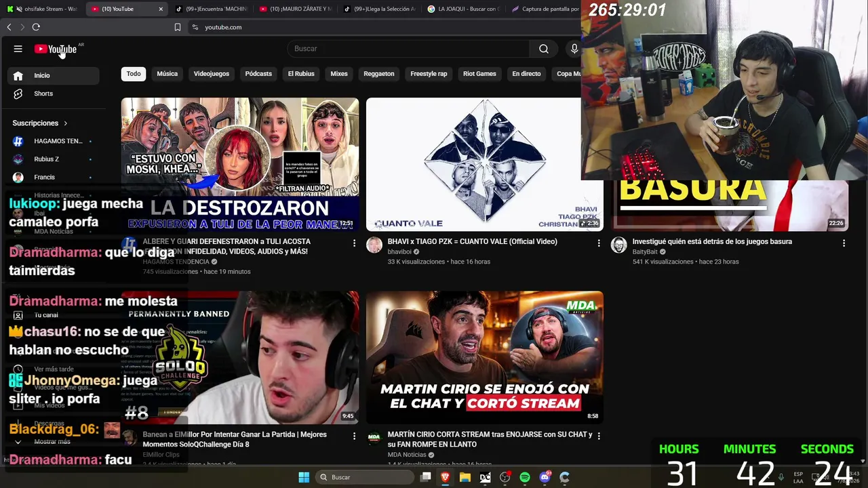Viewport: 868px width, 488px height.
Task: Open bhaviboi channel avatar under BHAVI video
Action: click(x=374, y=245)
